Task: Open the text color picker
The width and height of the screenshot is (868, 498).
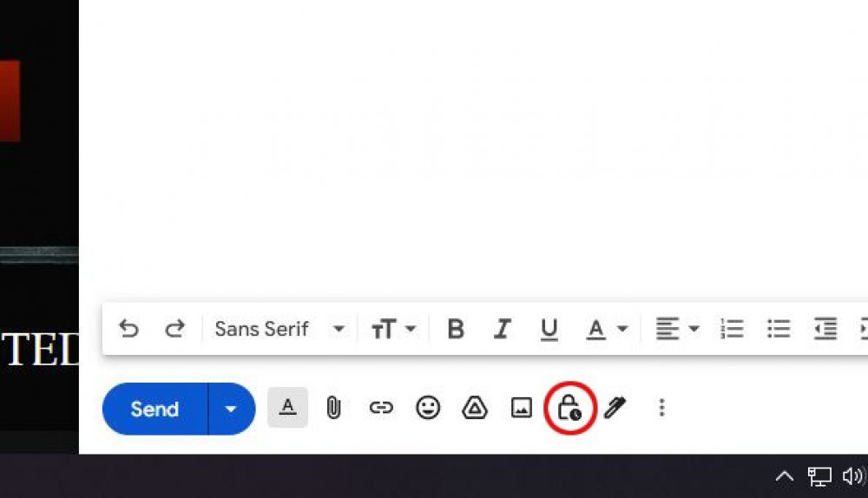Action: (x=607, y=329)
